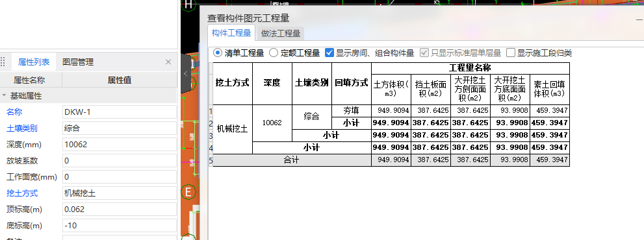Screen dimensions: 644x240
Task: Click the 工程量名称 table header
Action: (x=470, y=68)
